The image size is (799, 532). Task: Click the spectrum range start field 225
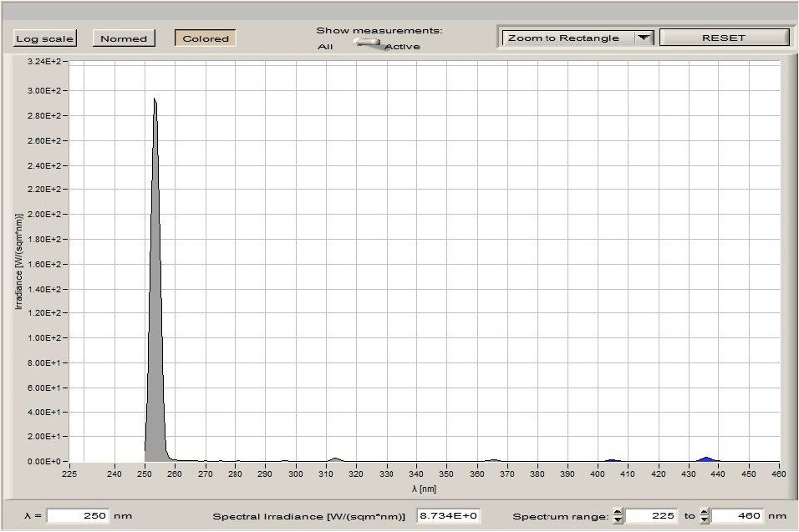pos(652,515)
